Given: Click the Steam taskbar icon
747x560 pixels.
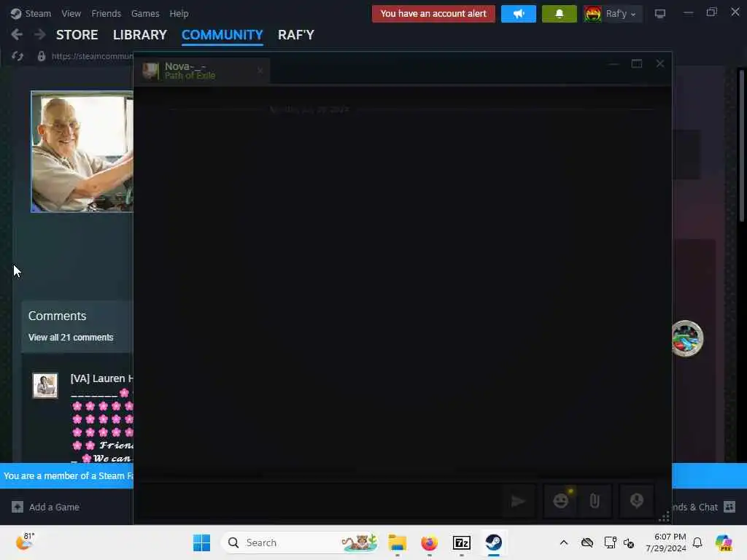Looking at the screenshot, I should coord(494,542).
